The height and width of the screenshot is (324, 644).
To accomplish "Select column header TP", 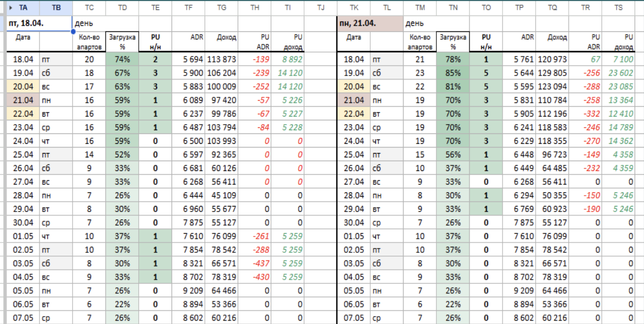I will [519, 7].
